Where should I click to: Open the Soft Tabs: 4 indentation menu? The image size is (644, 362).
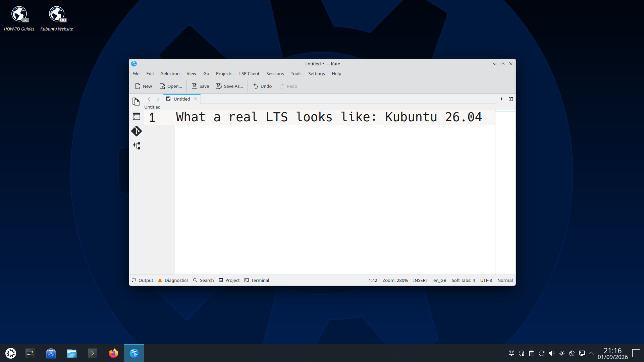[x=463, y=280]
